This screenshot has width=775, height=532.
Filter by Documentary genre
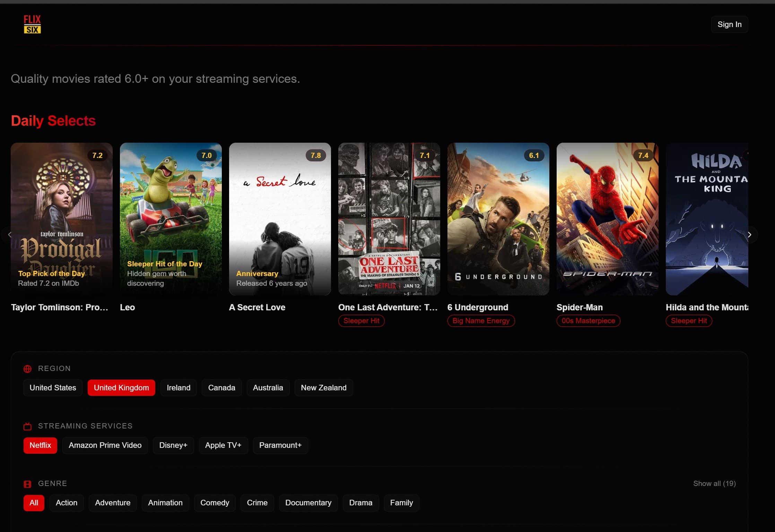point(308,503)
